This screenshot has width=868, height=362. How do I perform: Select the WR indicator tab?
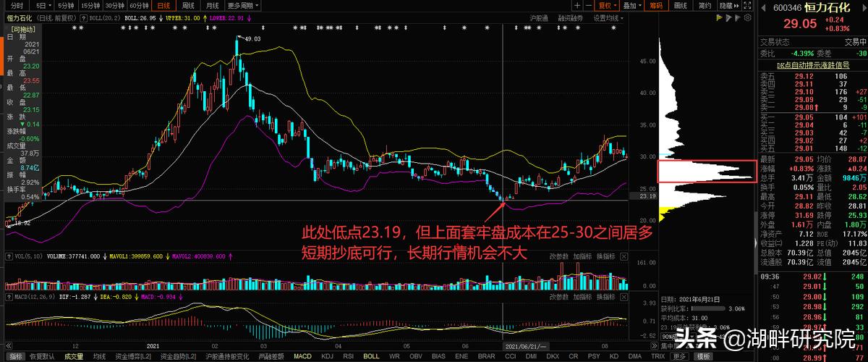tap(394, 357)
